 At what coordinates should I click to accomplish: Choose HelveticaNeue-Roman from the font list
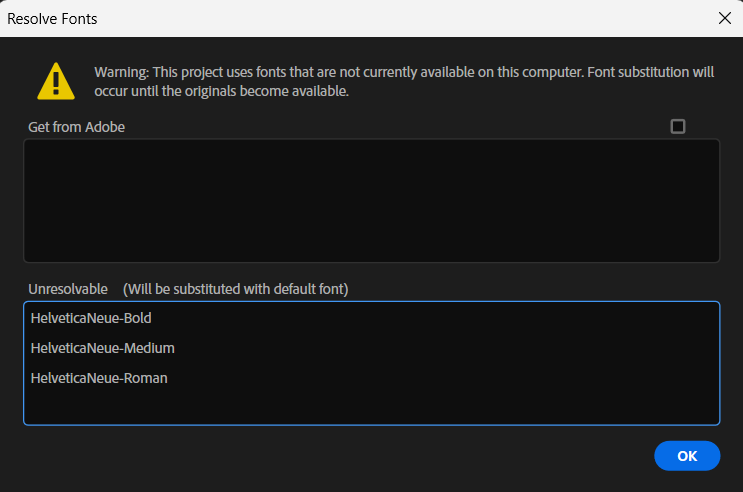[x=99, y=378]
